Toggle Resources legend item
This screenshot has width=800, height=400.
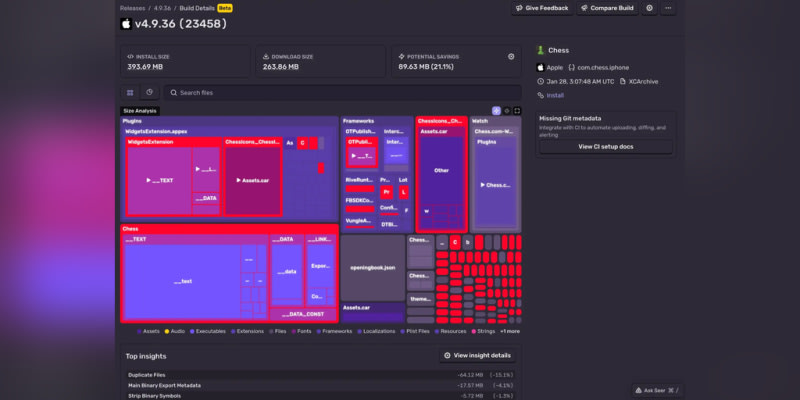450,332
